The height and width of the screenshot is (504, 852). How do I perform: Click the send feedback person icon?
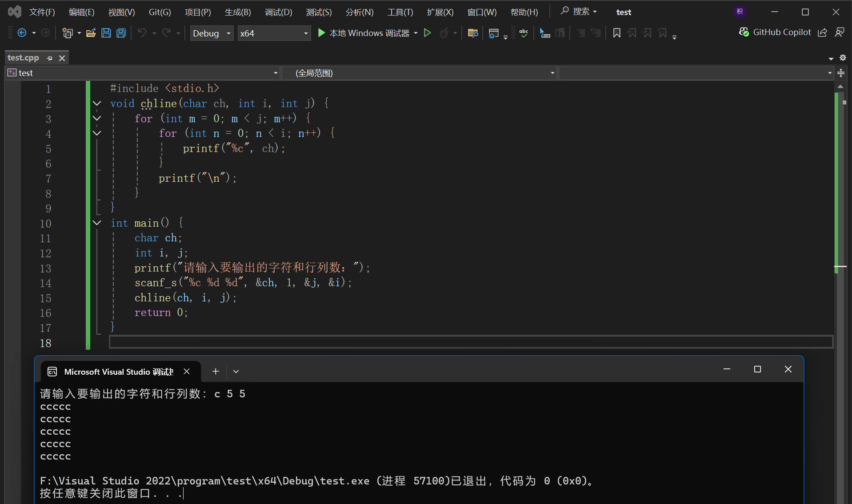(x=840, y=32)
